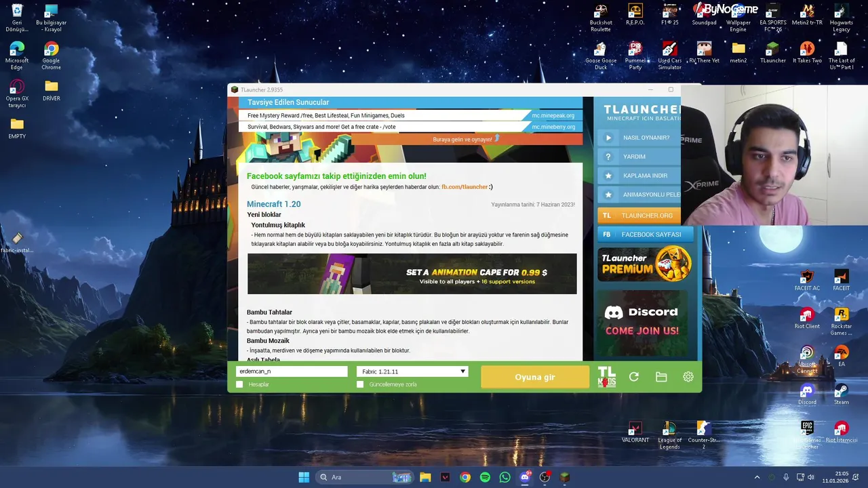The image size is (868, 488).
Task: Select FACEIT AC desktop icon
Action: click(x=807, y=281)
